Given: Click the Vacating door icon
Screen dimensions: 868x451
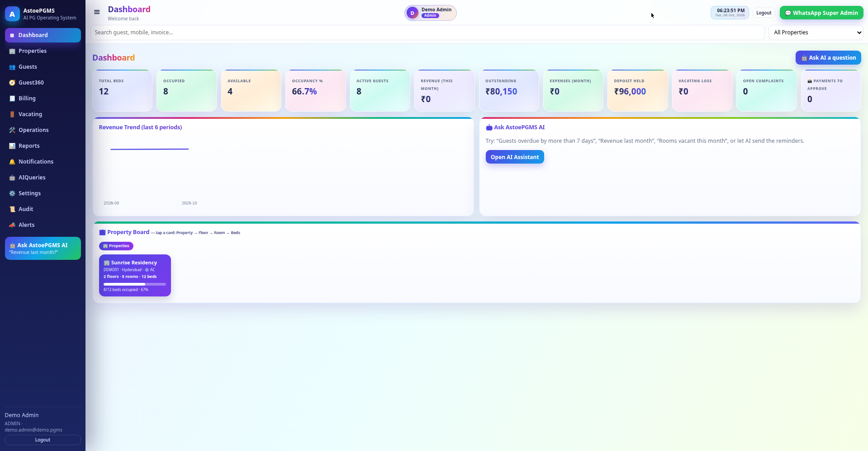Looking at the screenshot, I should [x=12, y=114].
